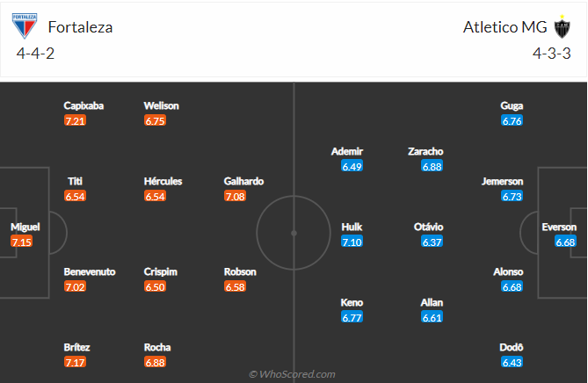
Task: Click Rocha's 6.88 orange rating
Action: (155, 363)
